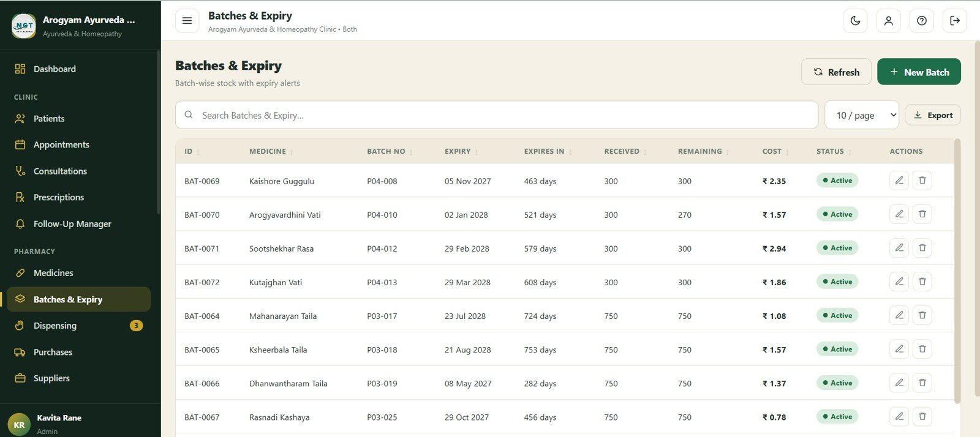The width and height of the screenshot is (980, 437).
Task: Sort by Cost column
Action: 776,151
